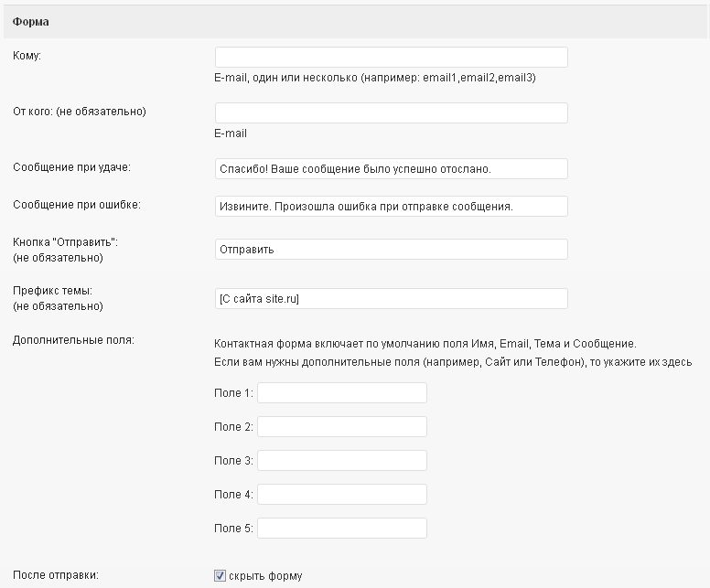Click the скрыть форму checkbox label text

point(265,576)
